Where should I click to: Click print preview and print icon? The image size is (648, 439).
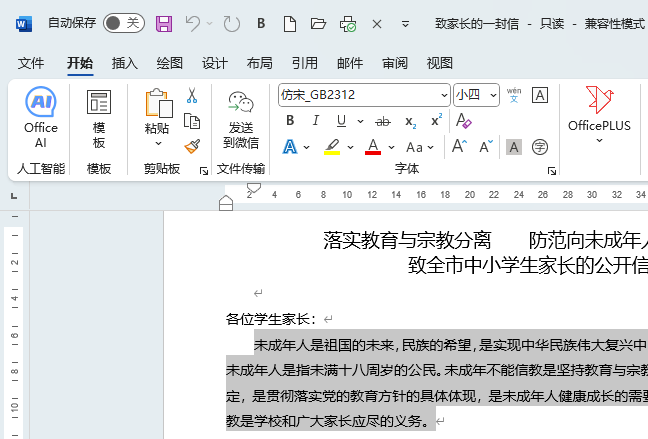pyautogui.click(x=348, y=24)
